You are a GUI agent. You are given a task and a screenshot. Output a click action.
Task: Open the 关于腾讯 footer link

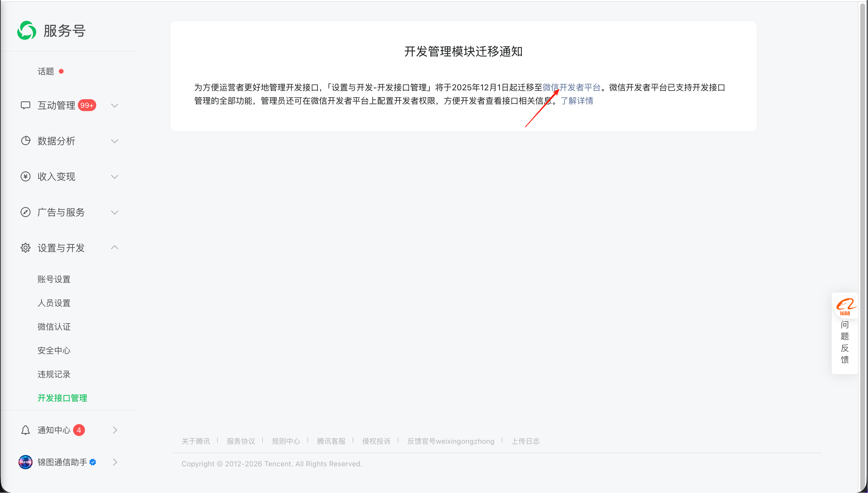(x=196, y=441)
